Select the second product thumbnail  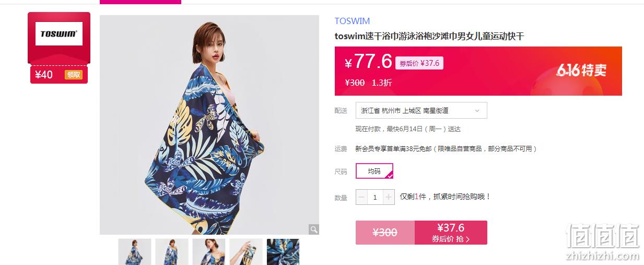coord(172,252)
